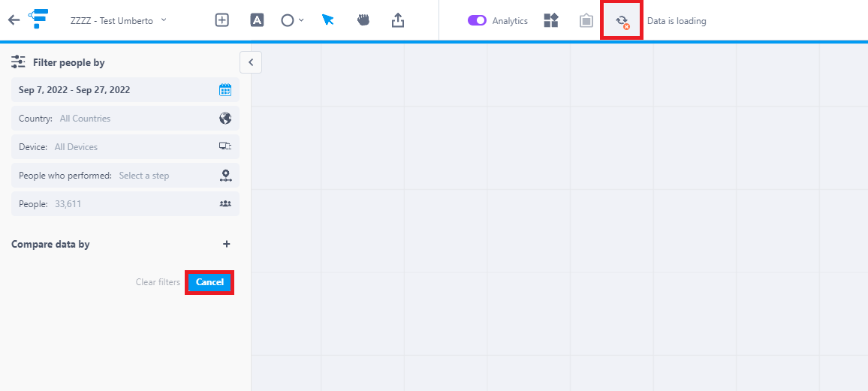Click the cancel data refresh icon
This screenshot has width=868, height=391.
tap(622, 22)
